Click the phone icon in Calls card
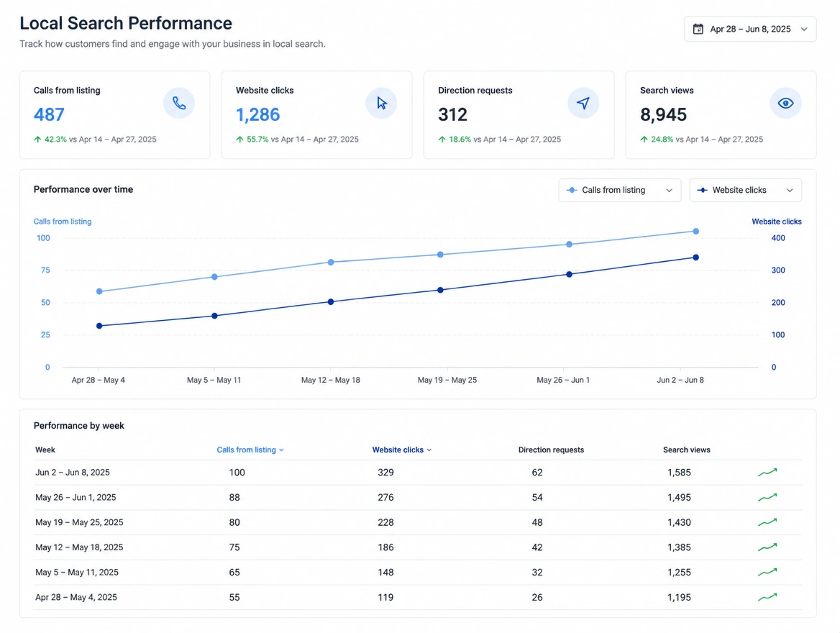840x633 pixels. pos(179,103)
